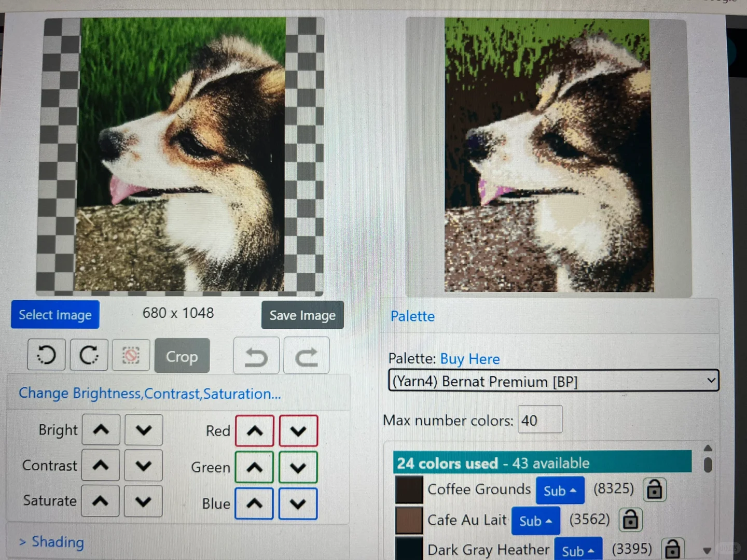This screenshot has width=747, height=560.
Task: Increase Saturate with the up arrow
Action: pos(100,501)
